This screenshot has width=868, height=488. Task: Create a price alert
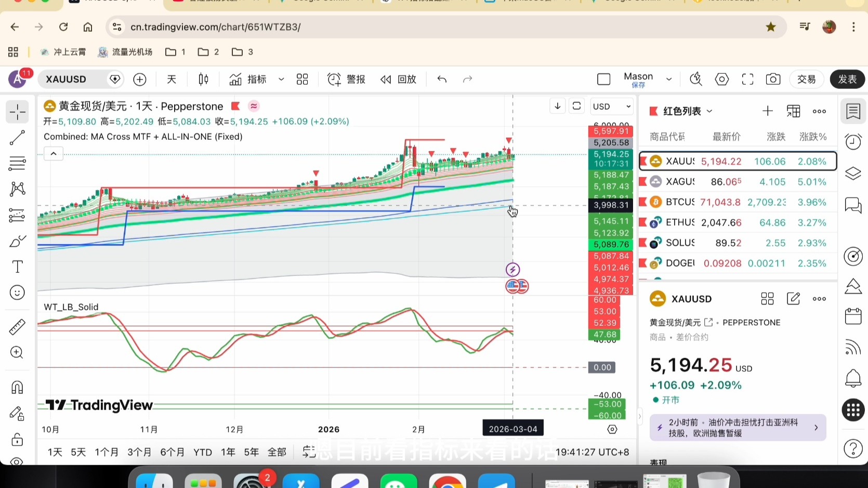[x=346, y=80]
